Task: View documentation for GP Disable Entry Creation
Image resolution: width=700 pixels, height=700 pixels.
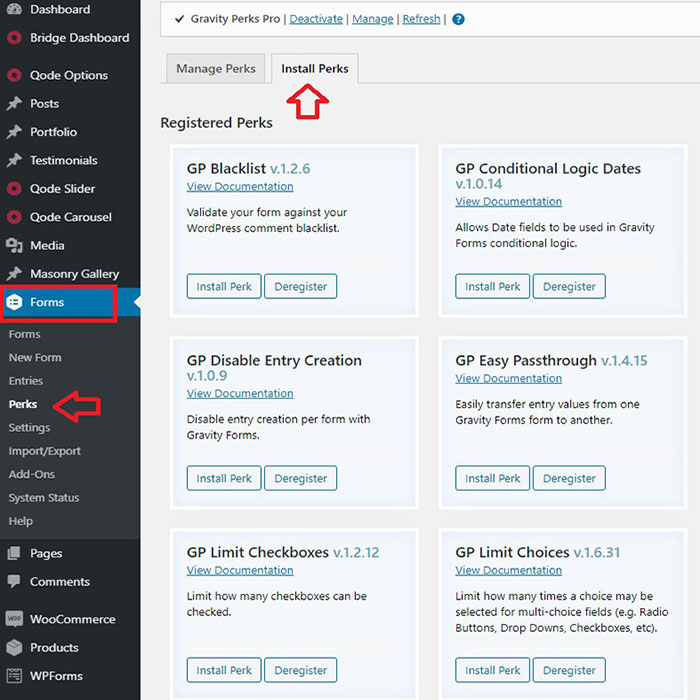Action: pyautogui.click(x=240, y=394)
